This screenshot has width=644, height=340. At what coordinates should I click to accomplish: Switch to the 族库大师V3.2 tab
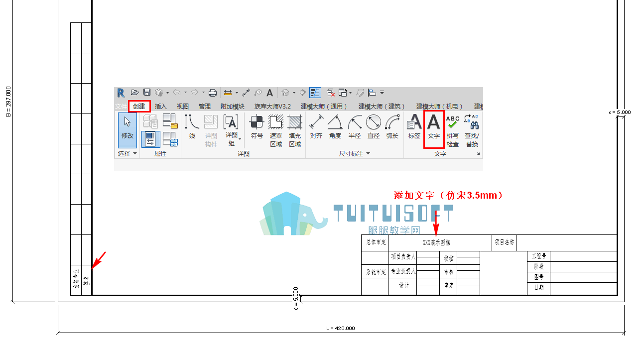[x=272, y=107]
